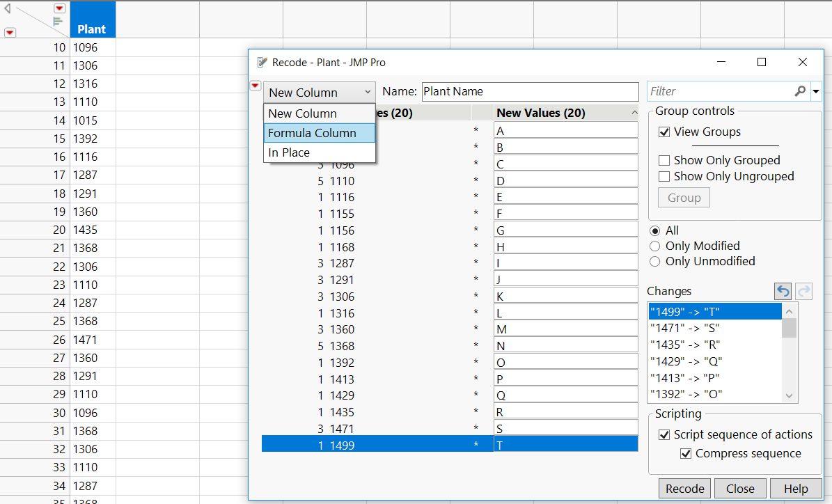Click the New Values header sort arrow
The width and height of the screenshot is (832, 504).
634,113
